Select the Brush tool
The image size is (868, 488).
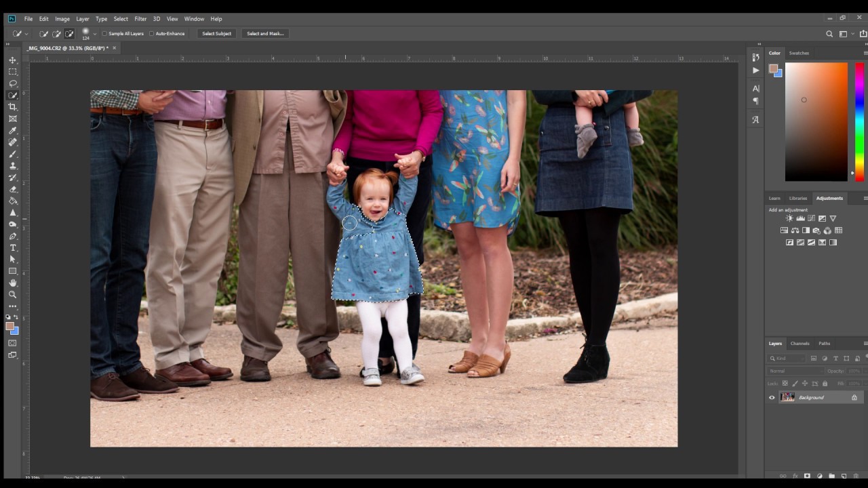pos(13,154)
